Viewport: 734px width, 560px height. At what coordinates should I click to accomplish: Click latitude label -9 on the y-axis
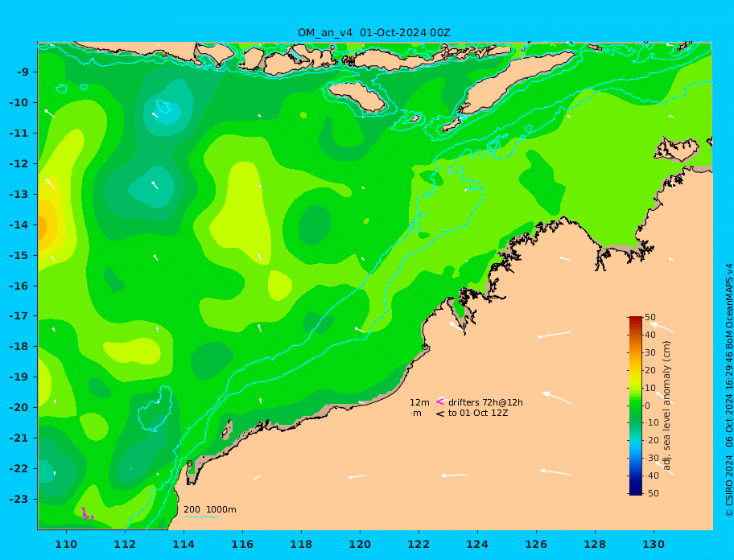[23, 72]
